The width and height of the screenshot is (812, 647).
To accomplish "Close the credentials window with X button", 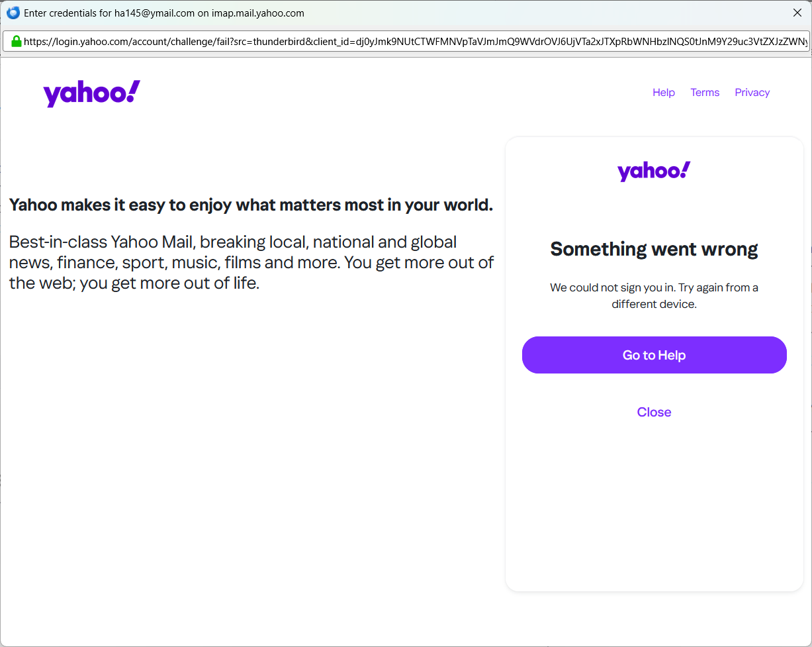I will tap(797, 13).
